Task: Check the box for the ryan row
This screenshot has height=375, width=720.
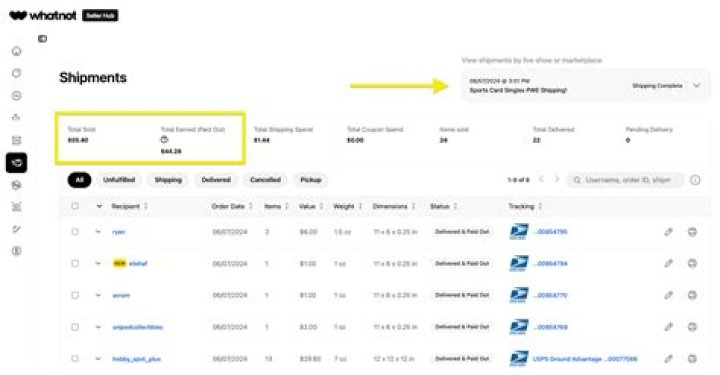Action: click(x=75, y=232)
